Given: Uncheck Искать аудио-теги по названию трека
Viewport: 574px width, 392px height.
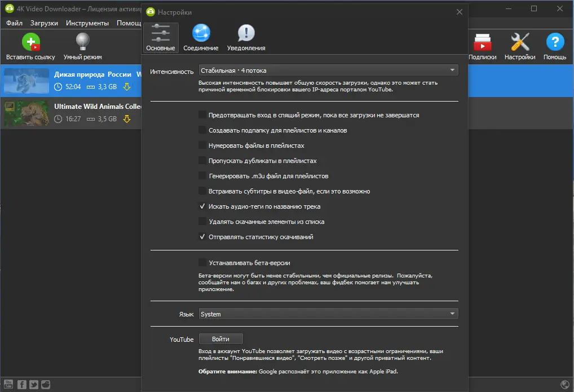Looking at the screenshot, I should (x=202, y=206).
